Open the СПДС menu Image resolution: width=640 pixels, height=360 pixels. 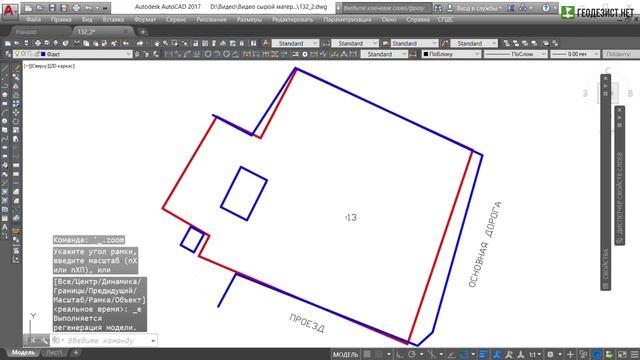[x=445, y=20]
